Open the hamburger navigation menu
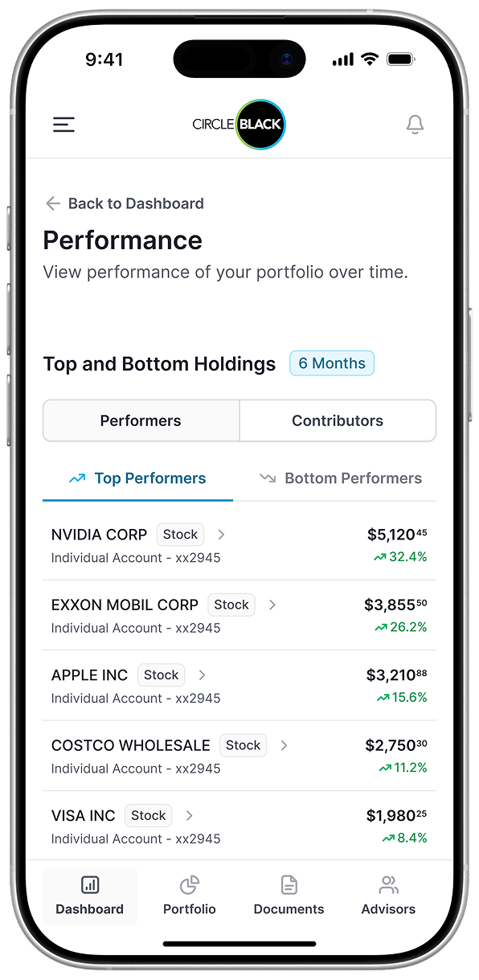The height and width of the screenshot is (980, 479). coord(63,125)
